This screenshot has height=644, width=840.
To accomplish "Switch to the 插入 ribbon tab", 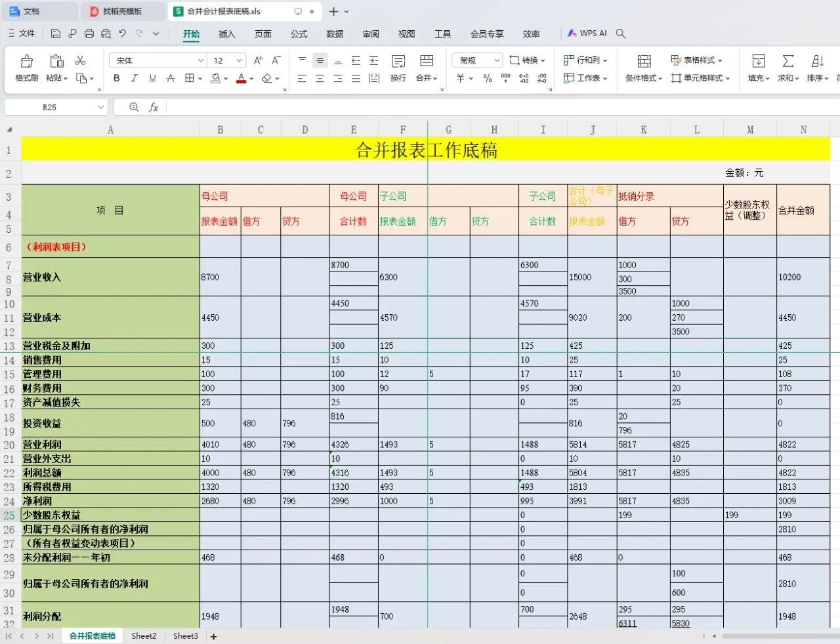I will coord(226,34).
